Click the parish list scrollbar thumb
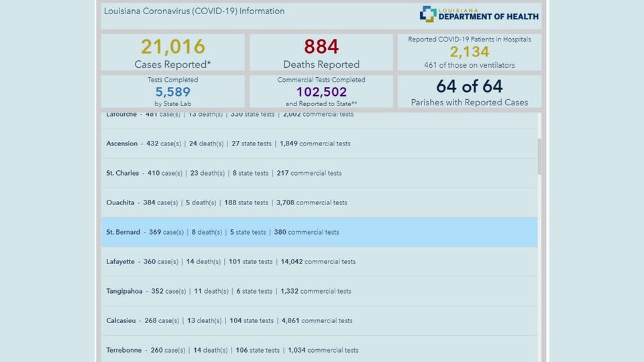The width and height of the screenshot is (644, 362). (539, 156)
